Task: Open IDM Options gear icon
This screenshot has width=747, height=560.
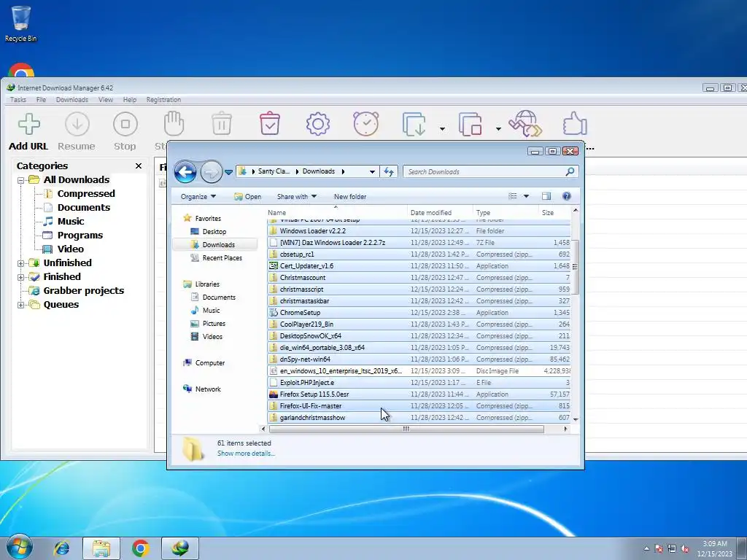Action: tap(318, 124)
